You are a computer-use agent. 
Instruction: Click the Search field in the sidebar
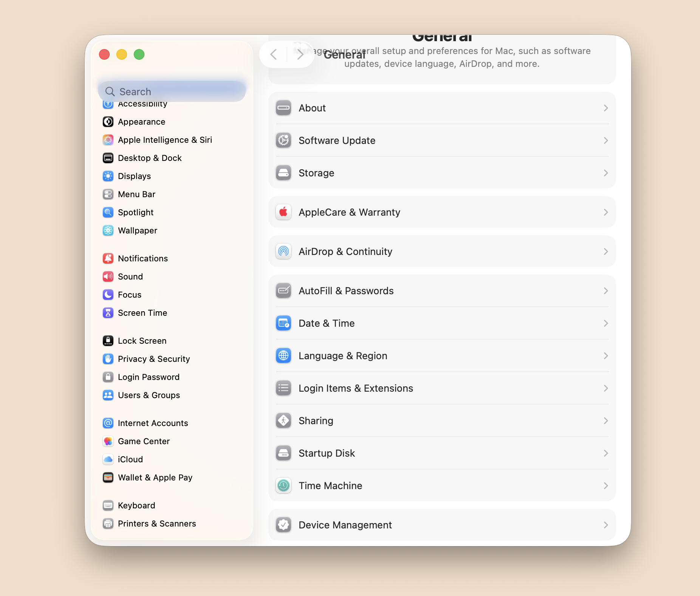point(172,91)
